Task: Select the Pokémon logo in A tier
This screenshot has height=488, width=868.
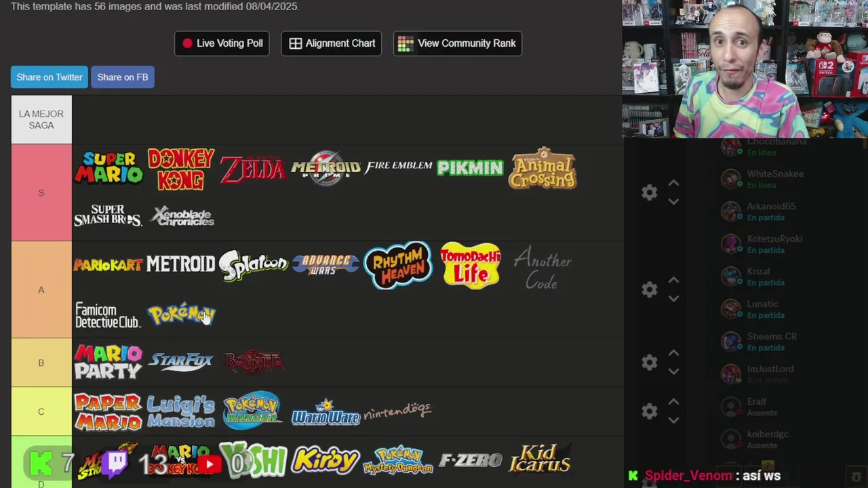Action: coord(181,314)
